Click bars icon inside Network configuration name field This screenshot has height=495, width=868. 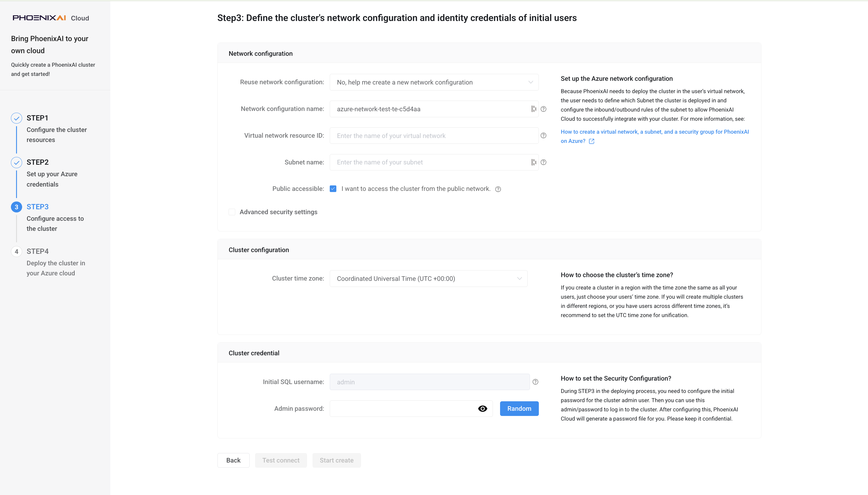tap(533, 109)
